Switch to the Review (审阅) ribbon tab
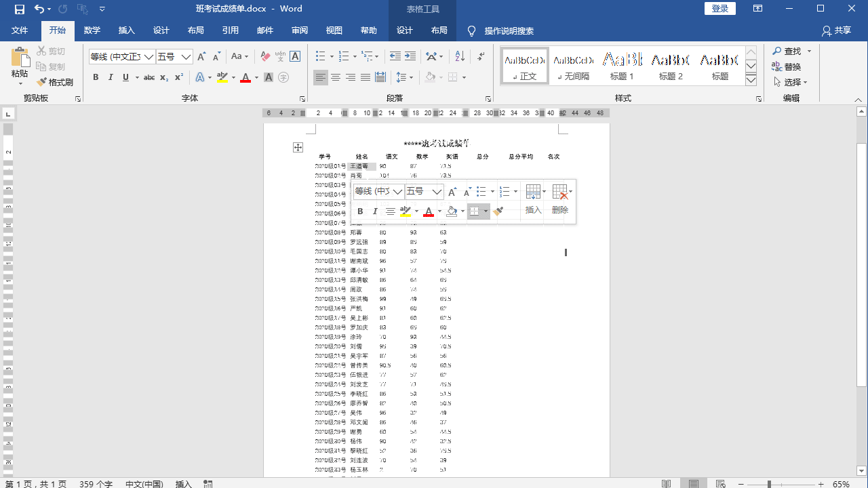Image resolution: width=868 pixels, height=488 pixels. pos(299,30)
